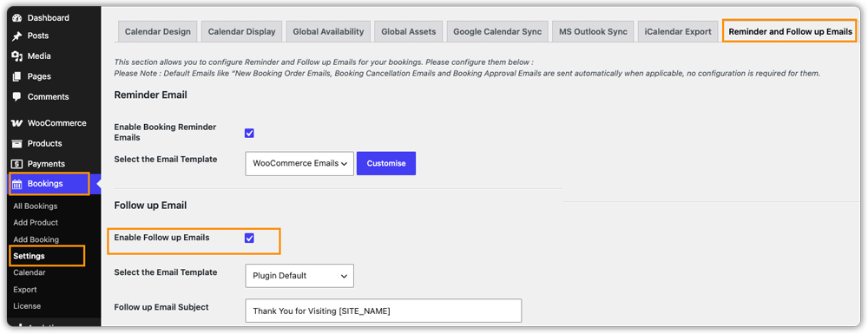Open the Calendar submenu link
The width and height of the screenshot is (868, 334).
tap(30, 272)
